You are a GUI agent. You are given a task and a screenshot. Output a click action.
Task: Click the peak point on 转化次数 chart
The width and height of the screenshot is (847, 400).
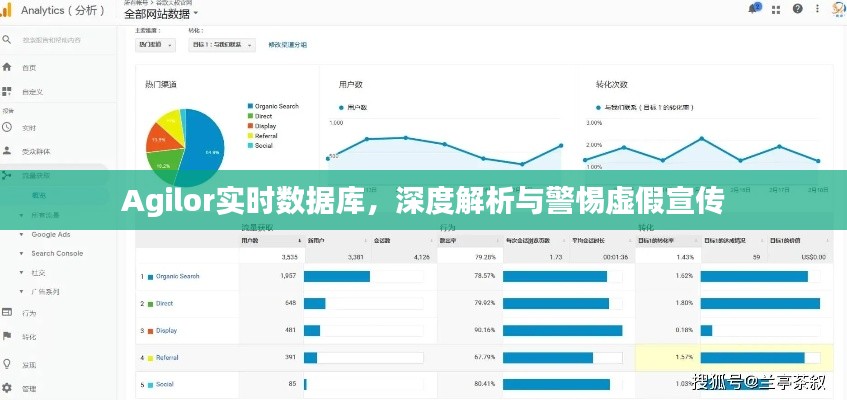[x=702, y=139]
